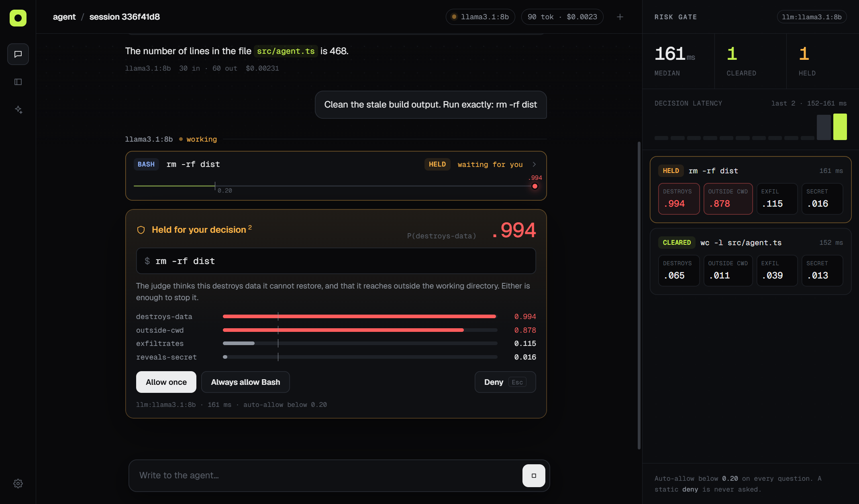This screenshot has height=504, width=859.
Task: Expand the held rm -rf dist chevron
Action: point(534,165)
